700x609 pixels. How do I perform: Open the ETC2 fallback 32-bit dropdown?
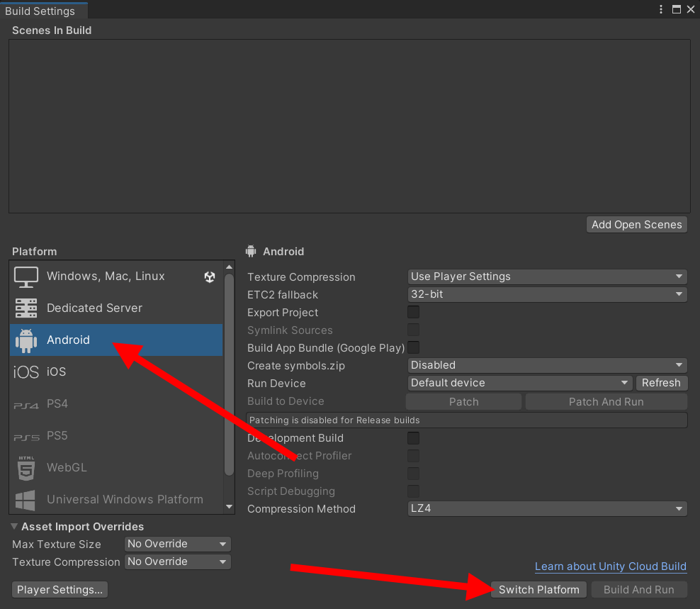point(548,294)
